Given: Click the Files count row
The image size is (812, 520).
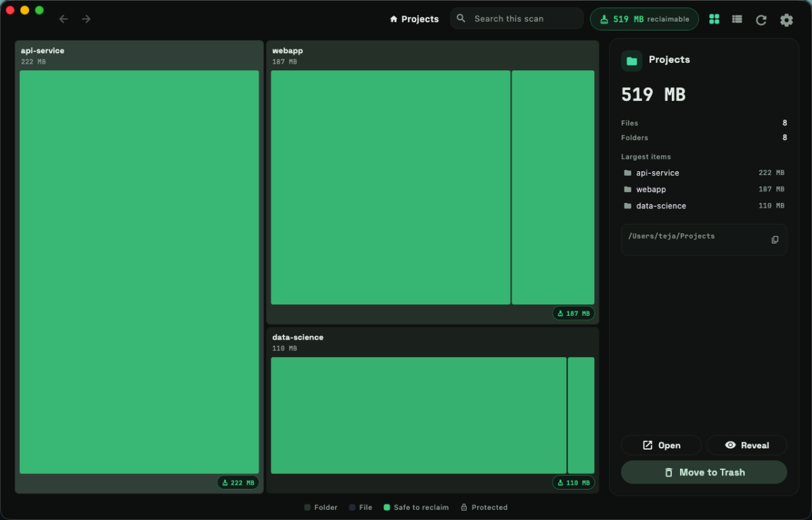Looking at the screenshot, I should coord(704,123).
